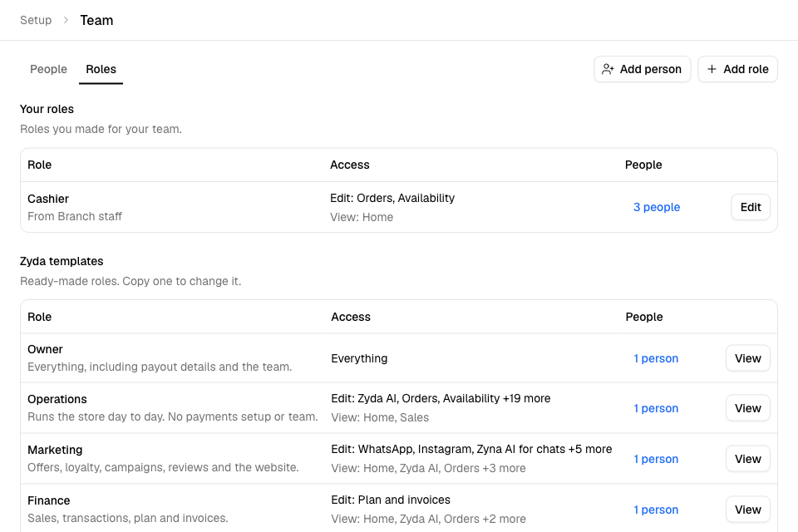
Task: Click the People column header in Your roles table
Action: [643, 165]
